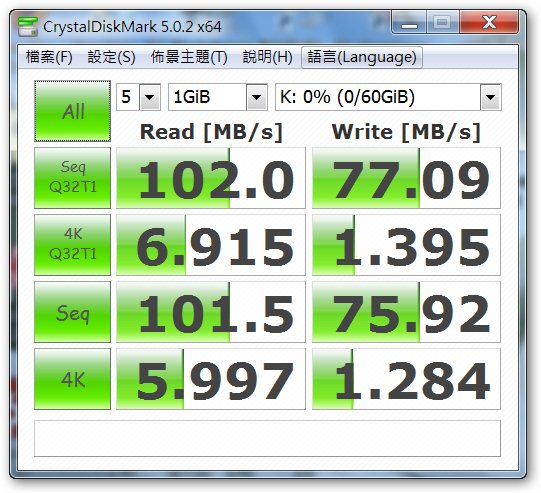This screenshot has width=541, height=493.
Task: Open the 檔案(F) menu
Action: coord(49,57)
